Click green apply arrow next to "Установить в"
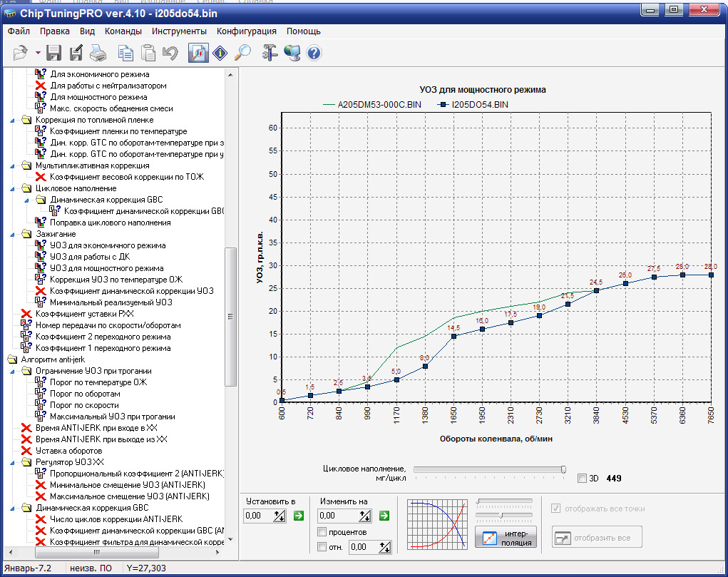 click(x=299, y=516)
